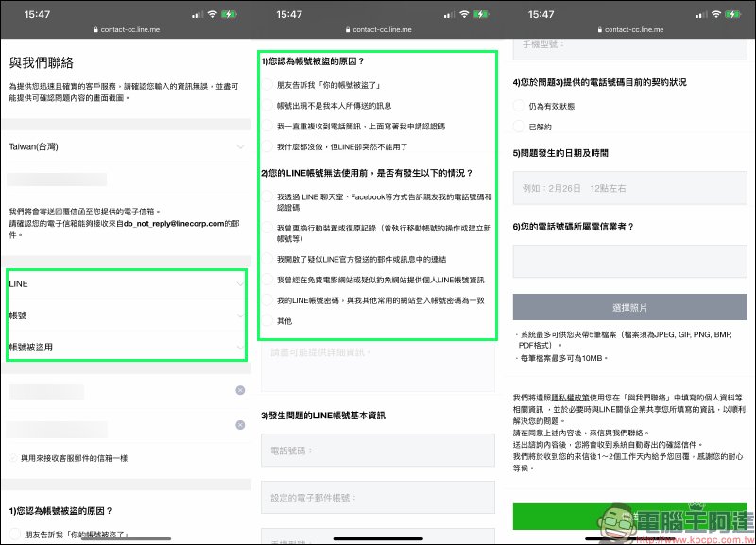Clear the shorter blurred field with its X icon
Viewport: 756px width, 545px height.
[x=240, y=390]
